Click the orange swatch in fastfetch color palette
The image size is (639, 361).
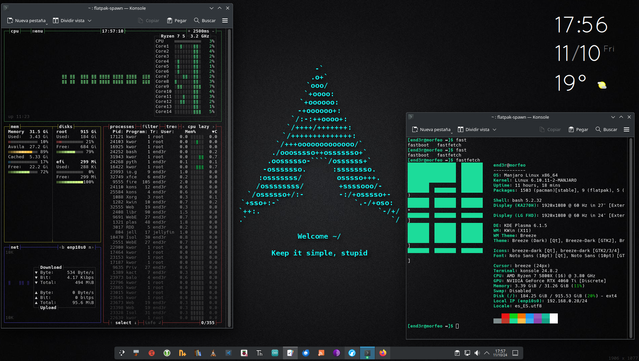[522, 318]
